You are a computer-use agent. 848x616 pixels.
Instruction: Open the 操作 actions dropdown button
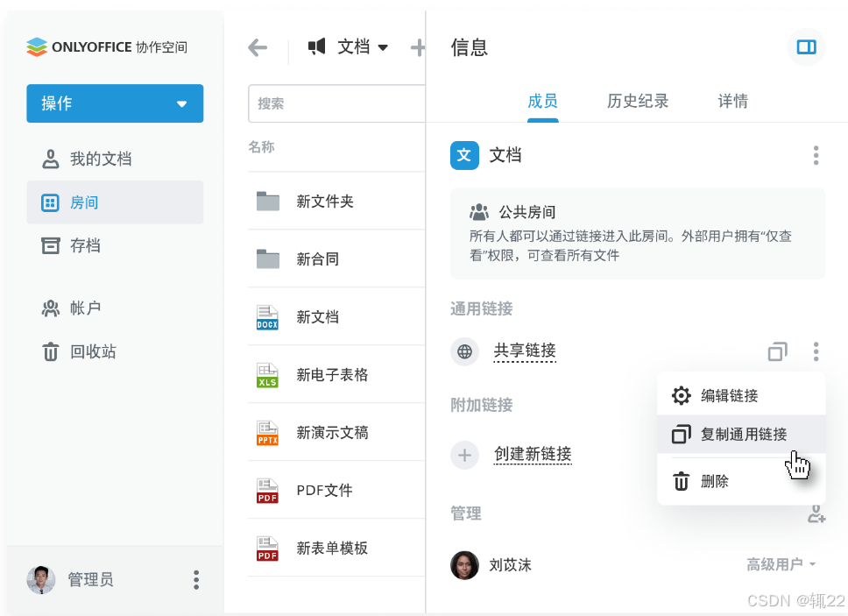pos(115,103)
